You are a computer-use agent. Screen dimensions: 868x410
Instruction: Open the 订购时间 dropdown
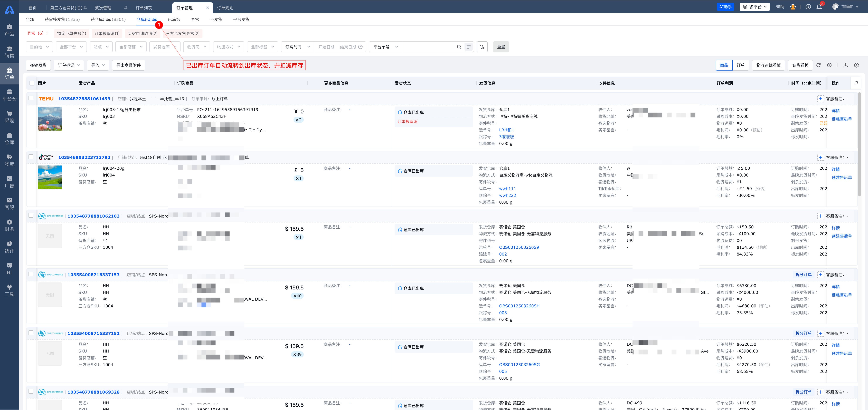pyautogui.click(x=298, y=47)
